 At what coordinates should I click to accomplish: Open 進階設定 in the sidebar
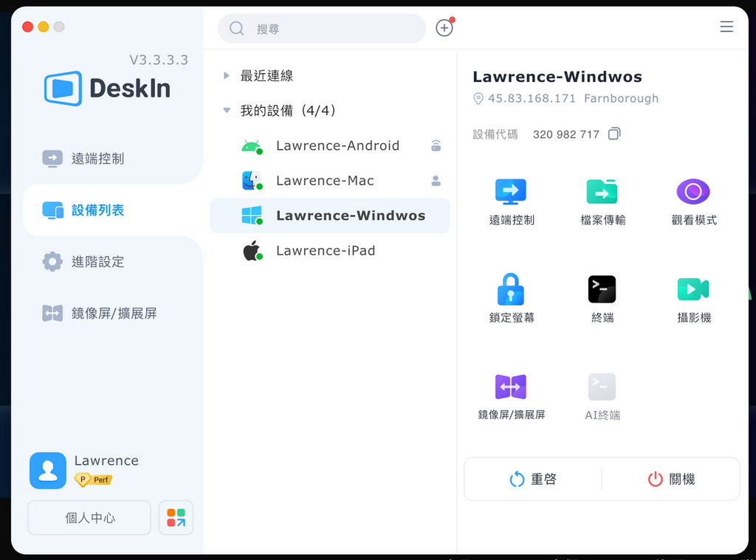click(97, 262)
